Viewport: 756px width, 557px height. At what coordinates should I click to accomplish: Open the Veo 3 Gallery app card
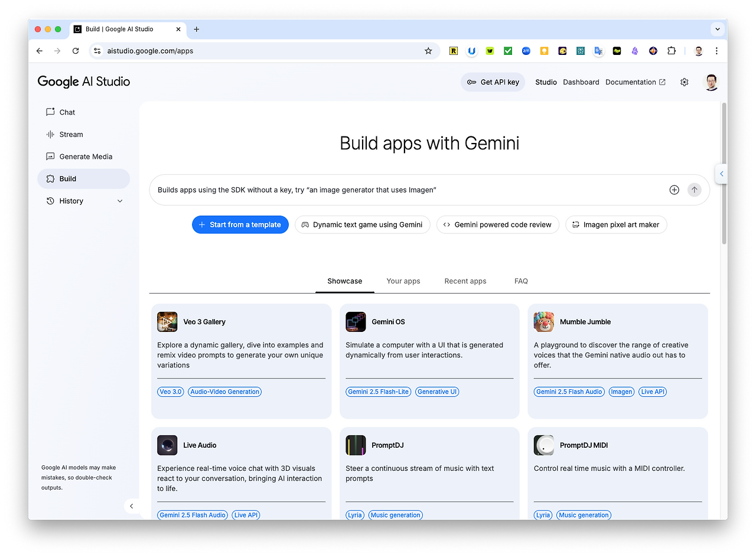242,361
